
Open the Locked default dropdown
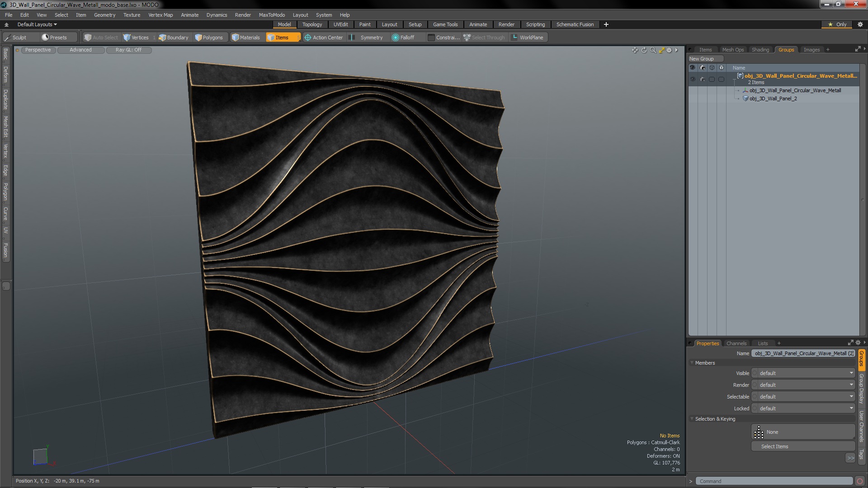[803, 408]
